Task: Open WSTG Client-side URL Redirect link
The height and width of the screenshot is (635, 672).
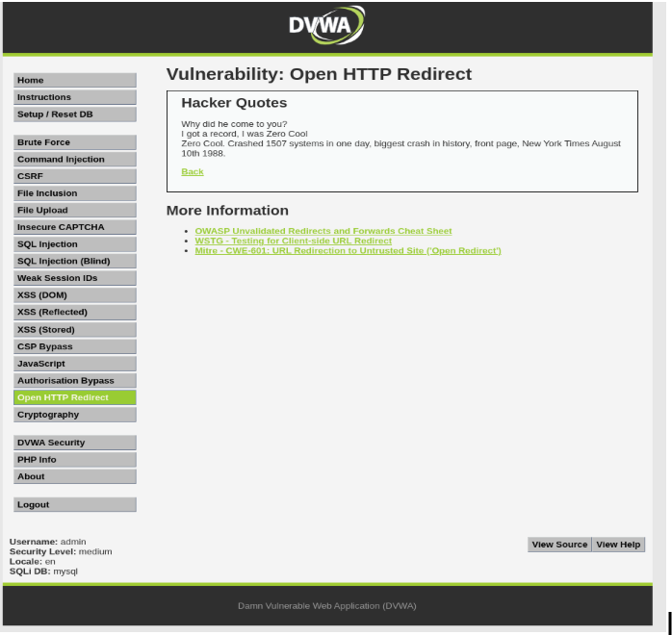Action: pyautogui.click(x=293, y=241)
